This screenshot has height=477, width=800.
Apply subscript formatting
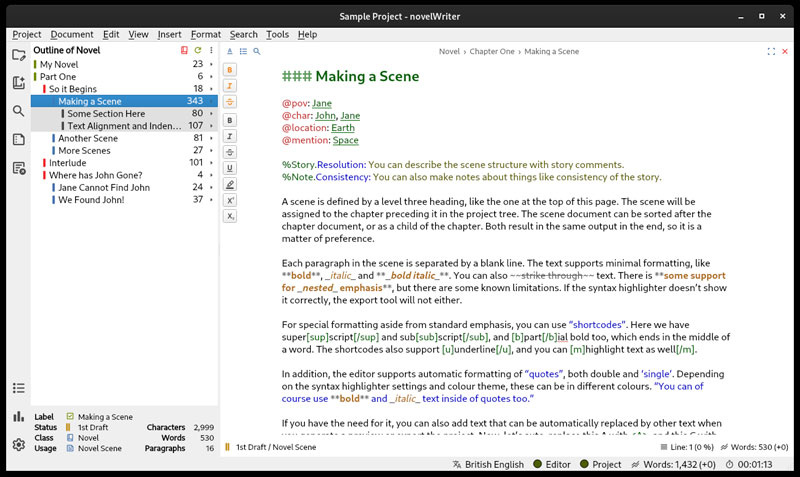pos(230,216)
